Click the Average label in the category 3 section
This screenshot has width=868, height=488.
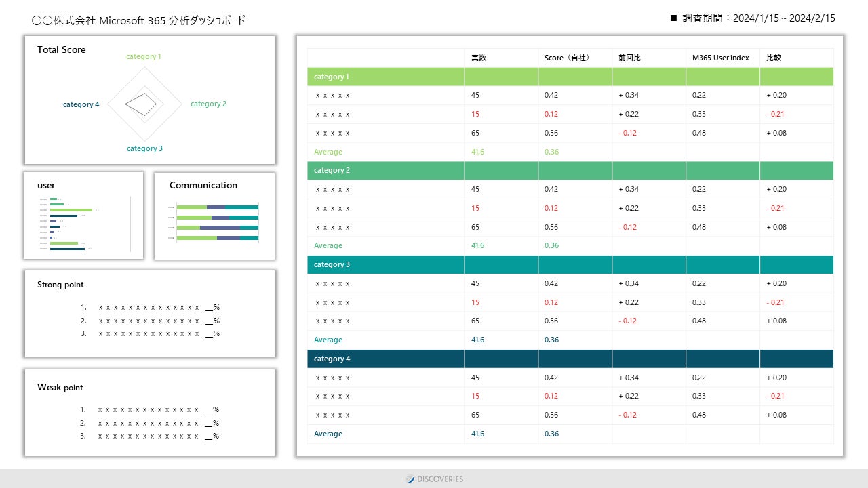tap(328, 340)
